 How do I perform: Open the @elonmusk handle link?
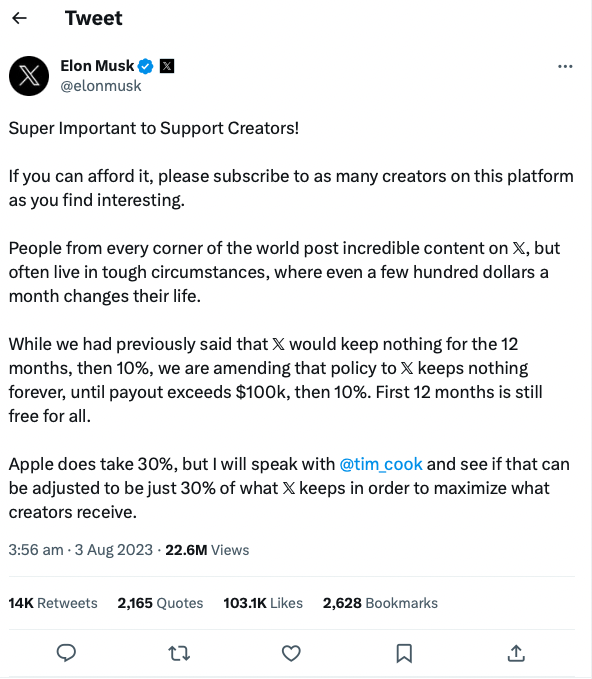click(x=101, y=86)
